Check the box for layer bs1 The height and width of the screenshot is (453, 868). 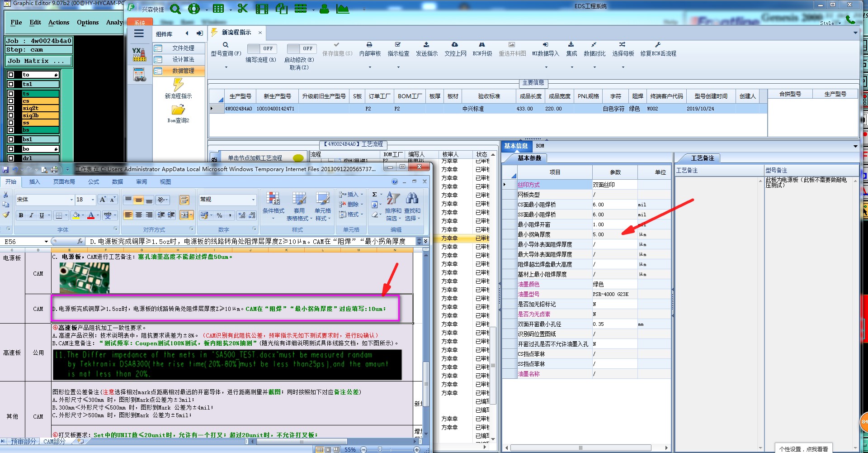(11, 139)
